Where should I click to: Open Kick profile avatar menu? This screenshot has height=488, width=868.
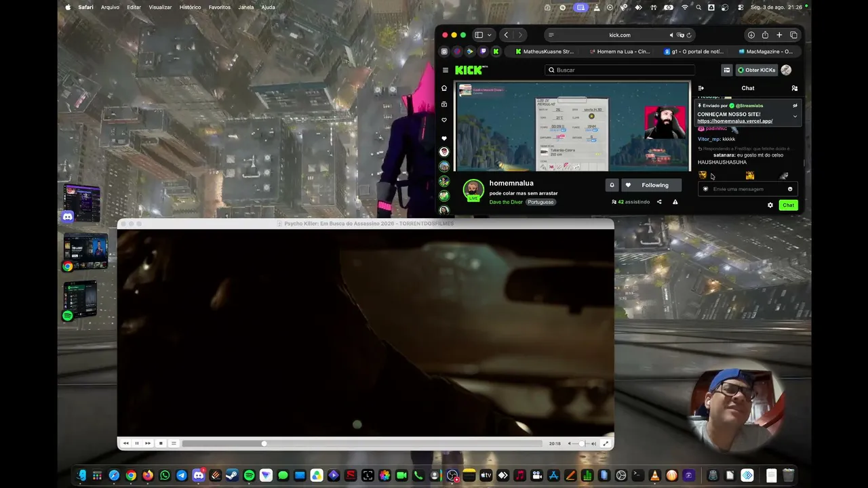point(786,70)
